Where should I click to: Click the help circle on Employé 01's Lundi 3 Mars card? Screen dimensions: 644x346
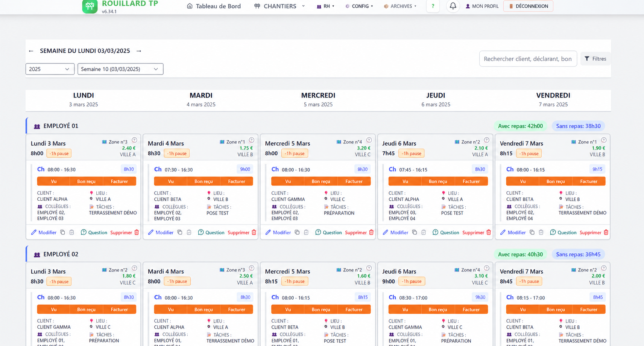(134, 140)
